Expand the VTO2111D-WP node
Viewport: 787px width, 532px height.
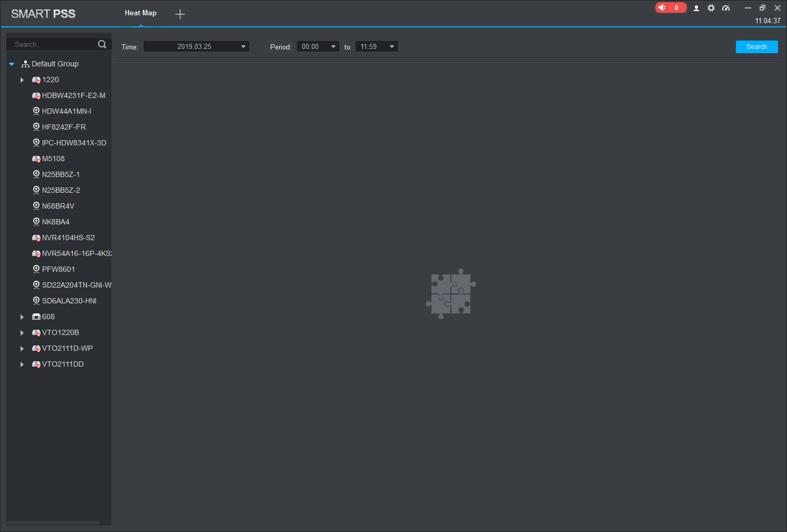click(22, 349)
